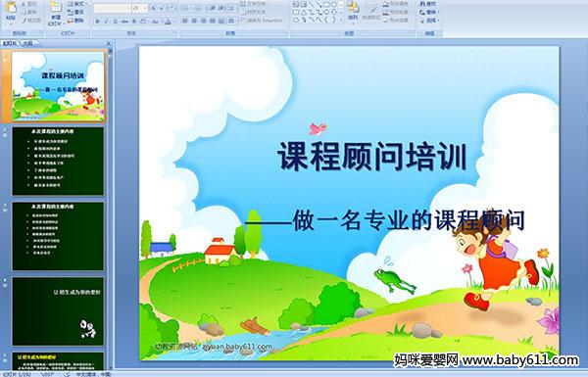Click the slide title 课程顾问培训
The width and height of the screenshot is (588, 377).
(372, 156)
